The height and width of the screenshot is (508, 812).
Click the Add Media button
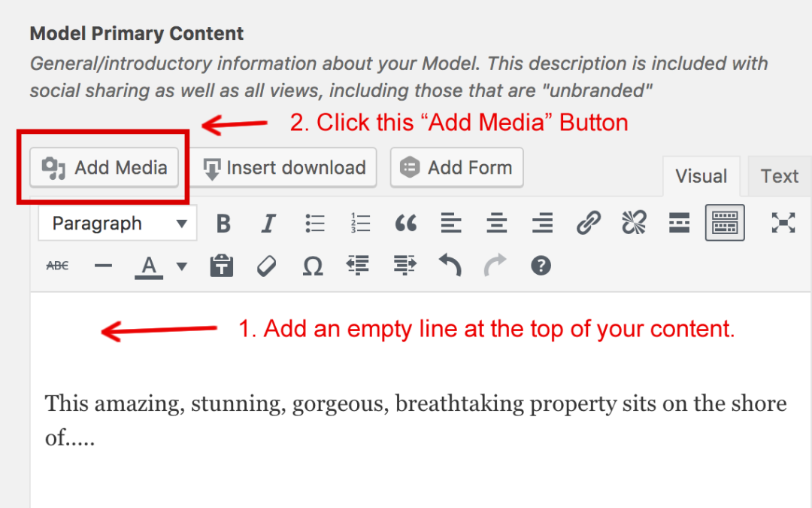tap(103, 167)
